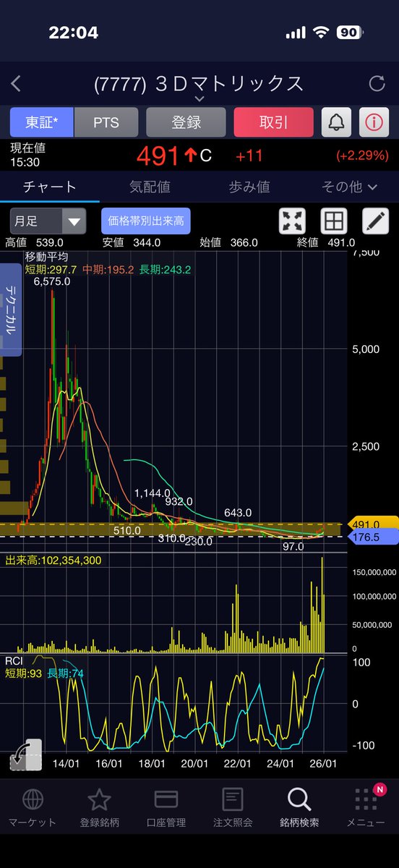Tap the 出来高:102,354,300 label
The width and height of the screenshot is (399, 868).
pos(53,560)
